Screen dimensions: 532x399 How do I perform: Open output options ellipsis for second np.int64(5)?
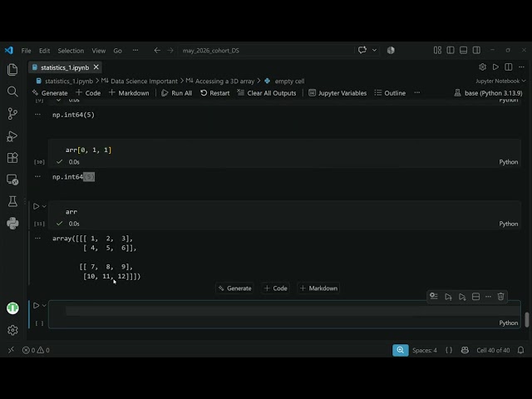coord(37,176)
